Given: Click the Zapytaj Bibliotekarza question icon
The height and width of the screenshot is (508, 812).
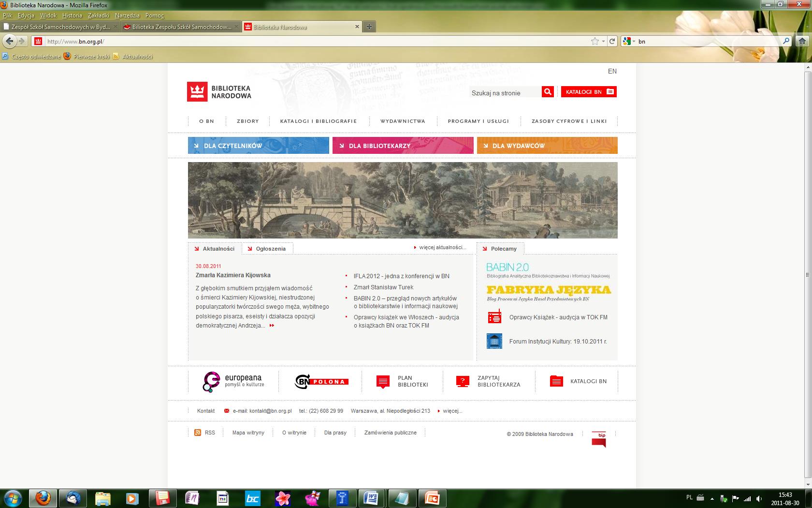Looking at the screenshot, I should pos(463,381).
